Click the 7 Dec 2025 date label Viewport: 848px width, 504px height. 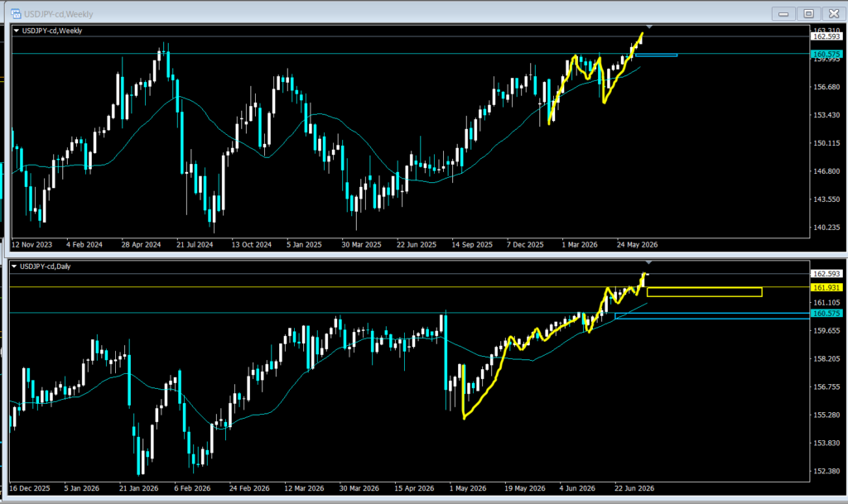tap(525, 245)
